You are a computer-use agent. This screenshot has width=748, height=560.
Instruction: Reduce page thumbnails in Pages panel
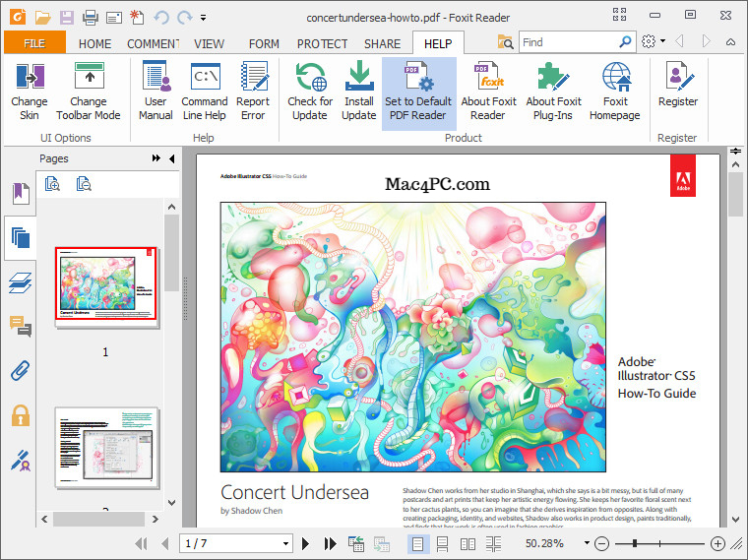coord(84,184)
